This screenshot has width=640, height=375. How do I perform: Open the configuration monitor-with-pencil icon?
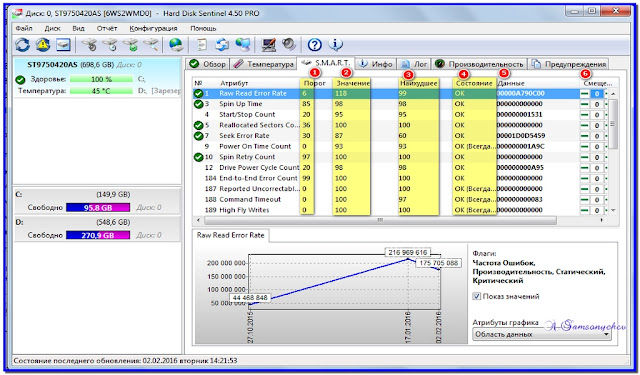pos(269,44)
